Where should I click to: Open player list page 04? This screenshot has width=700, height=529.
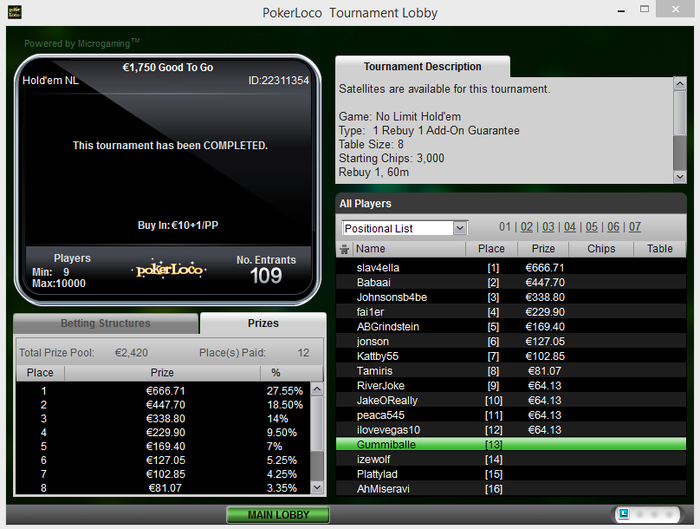tap(570, 227)
